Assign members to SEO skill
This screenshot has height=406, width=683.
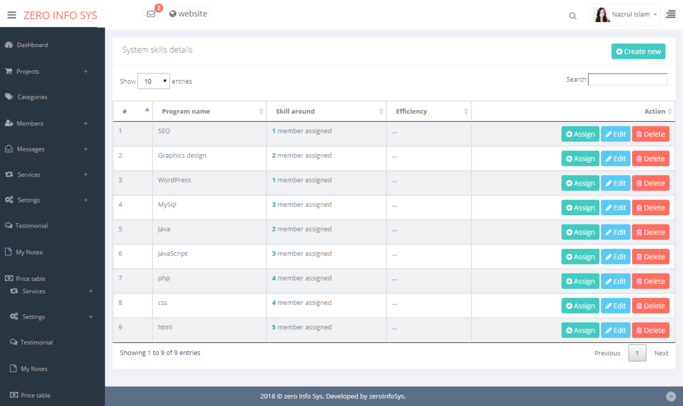point(580,134)
